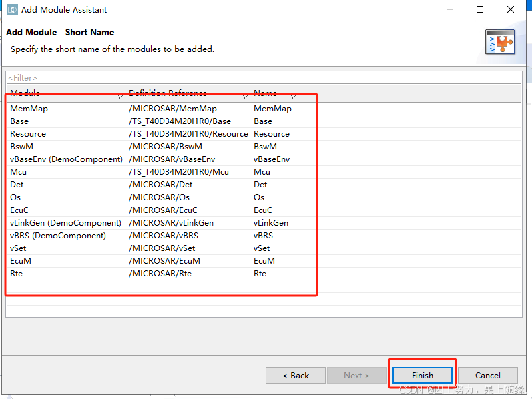This screenshot has height=399, width=532.
Task: Edit the EcuM short name cell
Action: pyautogui.click(x=274, y=261)
